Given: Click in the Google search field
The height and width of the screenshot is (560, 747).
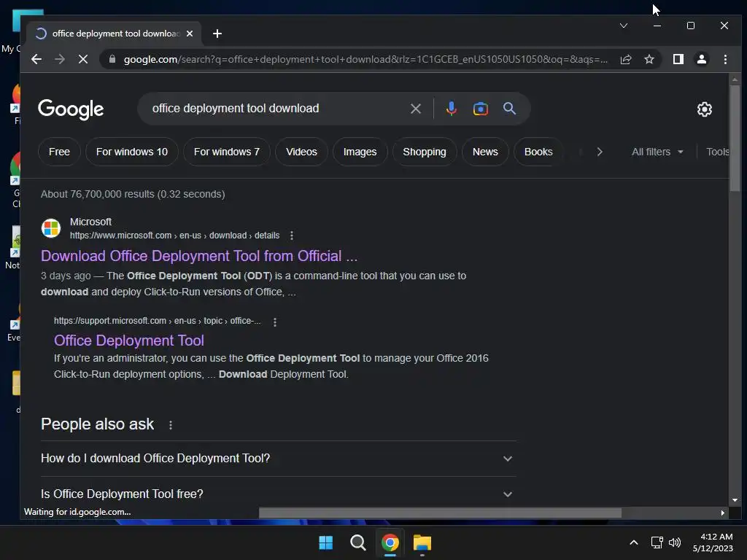Looking at the screenshot, I should [x=276, y=109].
